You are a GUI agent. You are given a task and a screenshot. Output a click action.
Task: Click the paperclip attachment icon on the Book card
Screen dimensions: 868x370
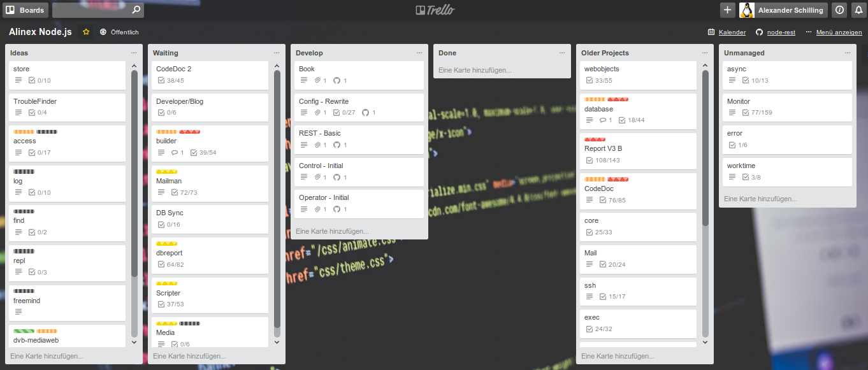tap(316, 80)
